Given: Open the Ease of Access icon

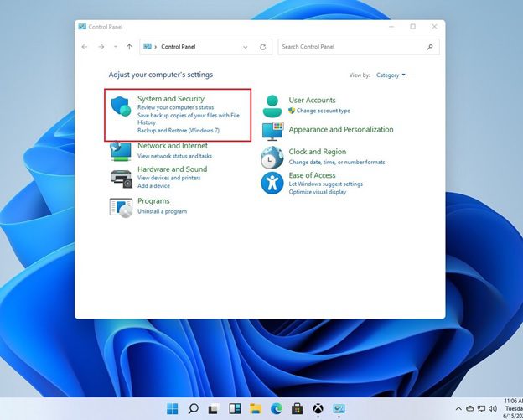Looking at the screenshot, I should click(272, 183).
